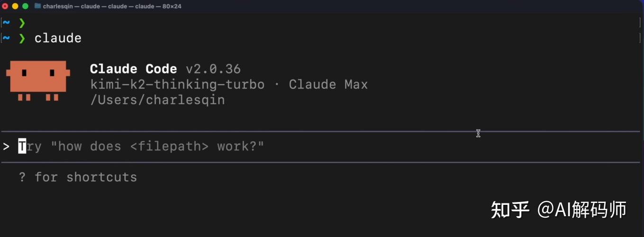
Task: Click the Claude Code pixel mascot logo
Action: (38, 80)
